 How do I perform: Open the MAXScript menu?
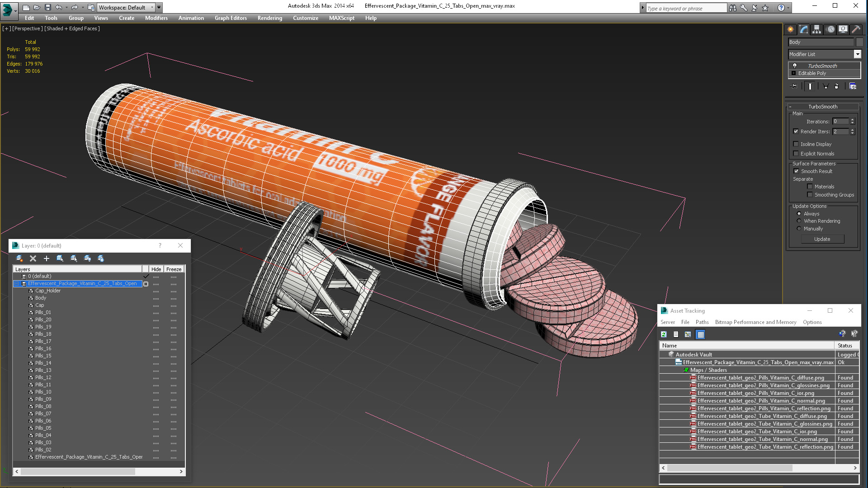click(x=341, y=18)
